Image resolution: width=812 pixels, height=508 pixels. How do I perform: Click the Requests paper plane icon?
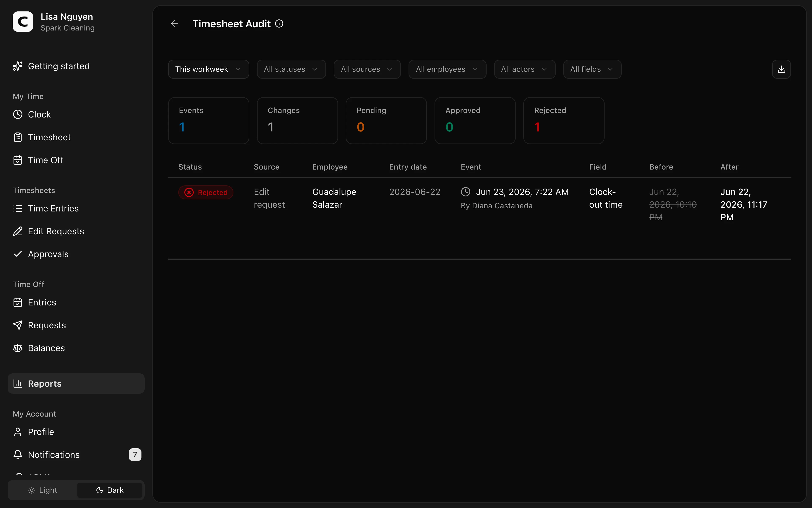18,325
